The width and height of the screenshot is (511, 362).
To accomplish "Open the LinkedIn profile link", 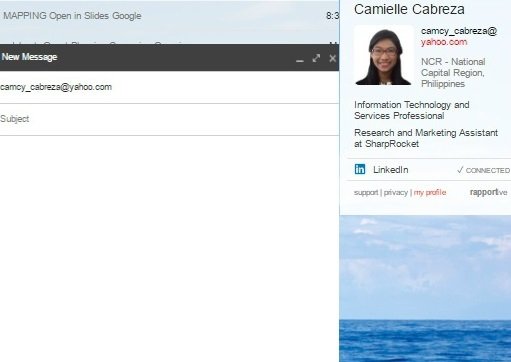I will (x=390, y=170).
